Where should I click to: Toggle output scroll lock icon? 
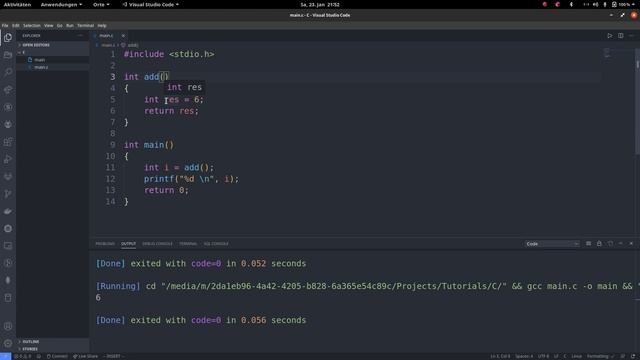click(599, 244)
